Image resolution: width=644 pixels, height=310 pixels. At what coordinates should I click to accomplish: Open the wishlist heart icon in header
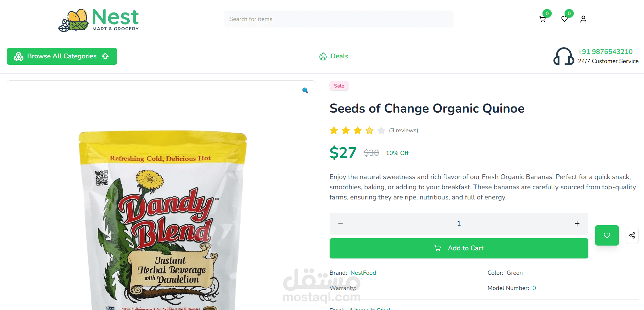(x=565, y=19)
